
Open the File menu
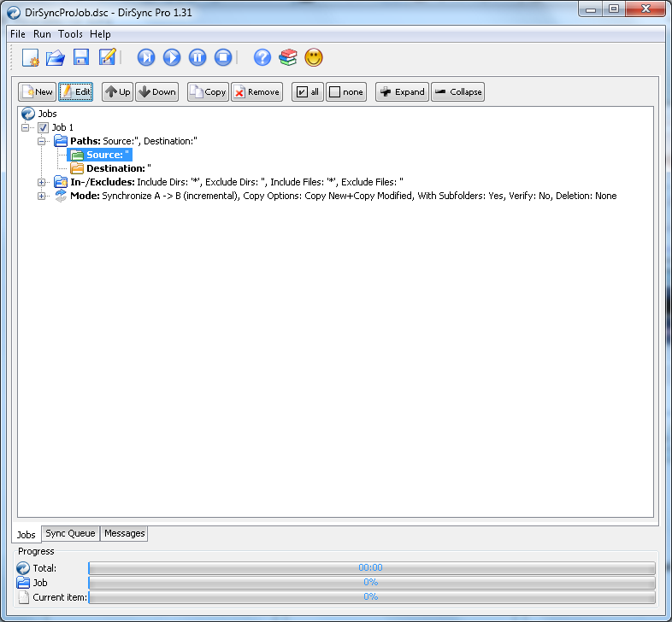(18, 34)
